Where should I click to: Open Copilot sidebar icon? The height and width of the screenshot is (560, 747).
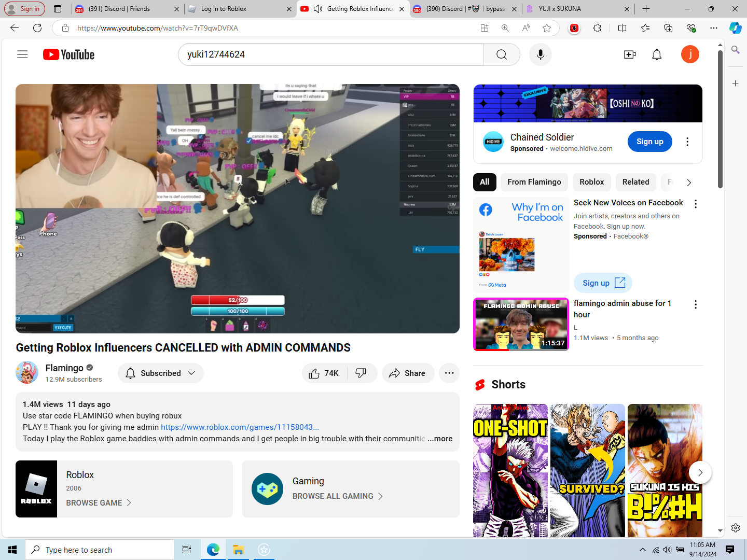[x=736, y=28]
